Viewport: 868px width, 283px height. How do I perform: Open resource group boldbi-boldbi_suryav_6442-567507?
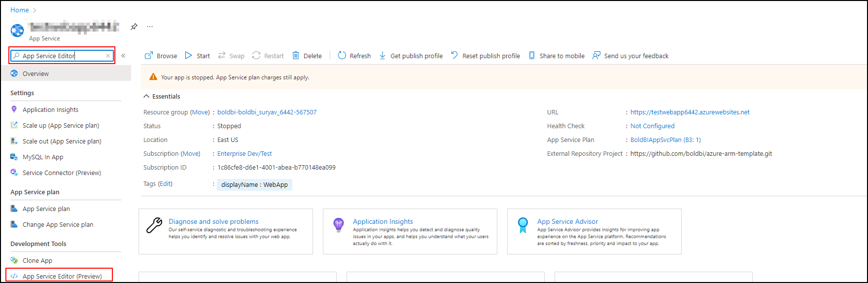coord(267,112)
